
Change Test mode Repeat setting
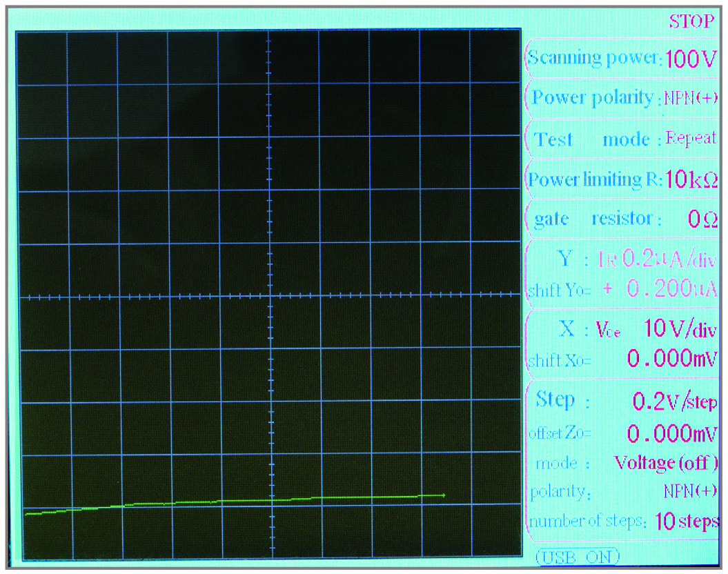click(x=691, y=139)
